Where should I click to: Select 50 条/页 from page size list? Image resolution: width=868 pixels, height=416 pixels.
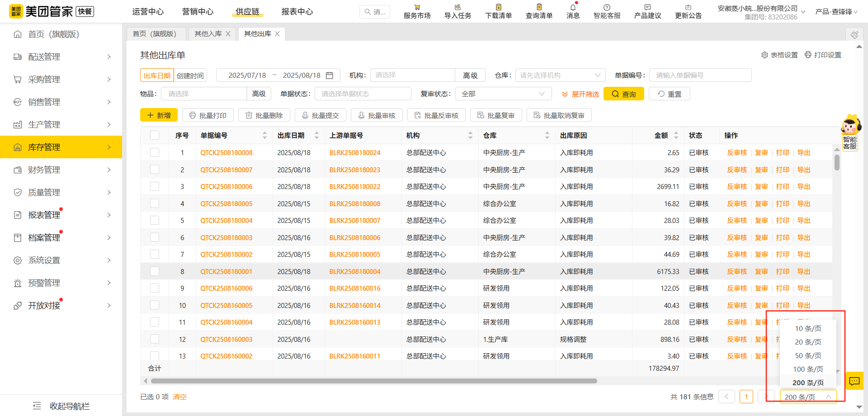(807, 355)
